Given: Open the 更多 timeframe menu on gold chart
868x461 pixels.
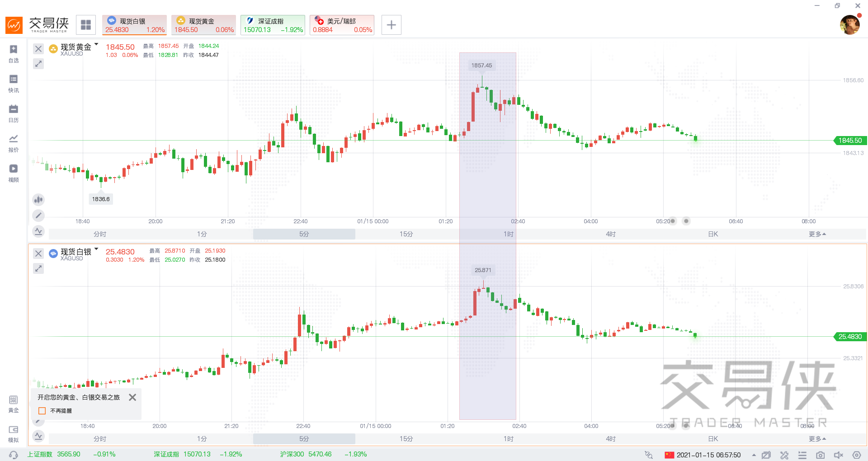Looking at the screenshot, I should [817, 234].
